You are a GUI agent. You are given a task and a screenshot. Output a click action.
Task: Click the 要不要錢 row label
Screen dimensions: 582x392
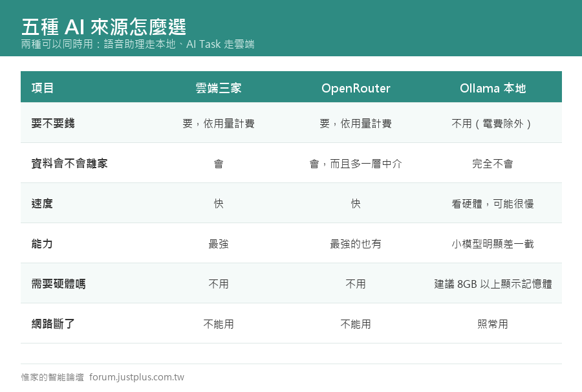point(53,123)
